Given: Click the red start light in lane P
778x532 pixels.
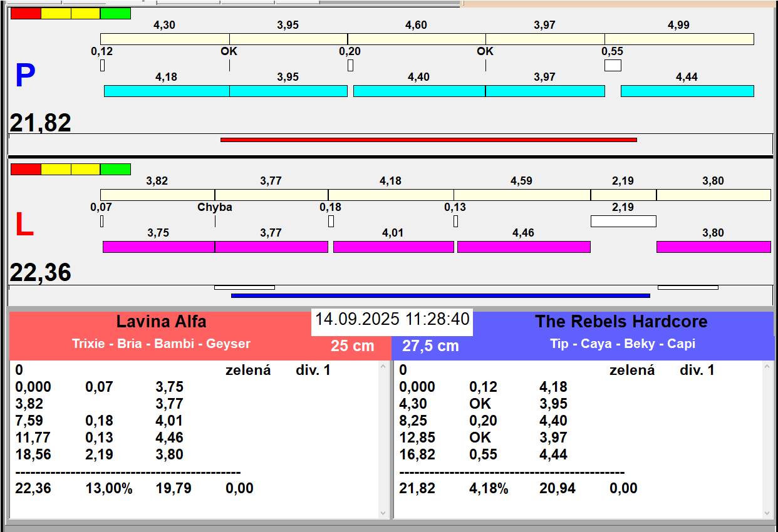Looking at the screenshot, I should pos(26,14).
